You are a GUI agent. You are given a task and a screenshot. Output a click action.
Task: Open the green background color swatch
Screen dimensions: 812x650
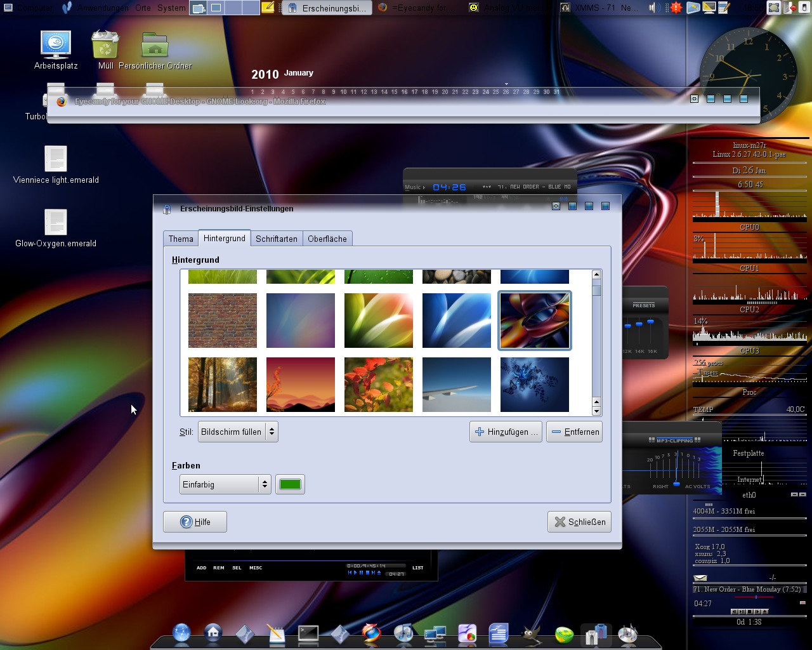coord(290,484)
